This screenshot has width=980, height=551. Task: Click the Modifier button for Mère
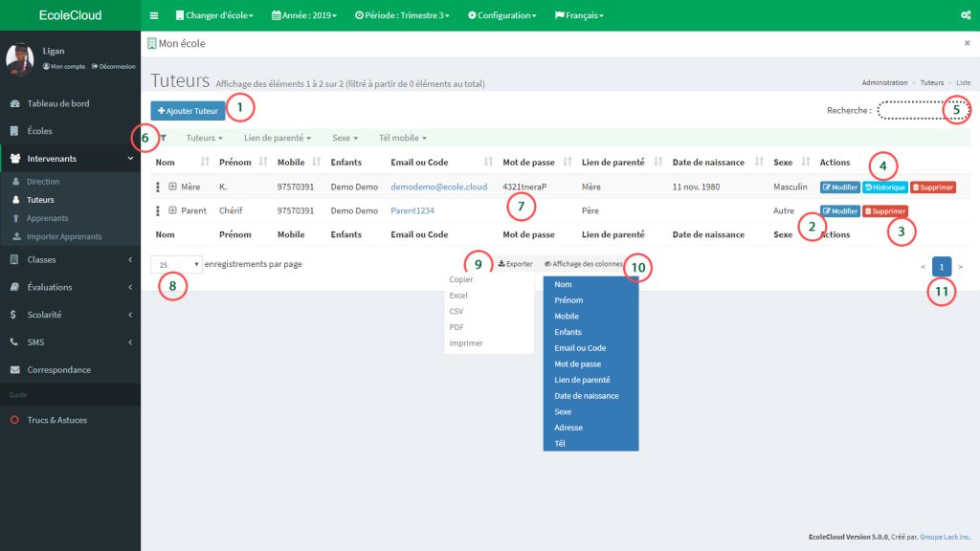pos(839,187)
